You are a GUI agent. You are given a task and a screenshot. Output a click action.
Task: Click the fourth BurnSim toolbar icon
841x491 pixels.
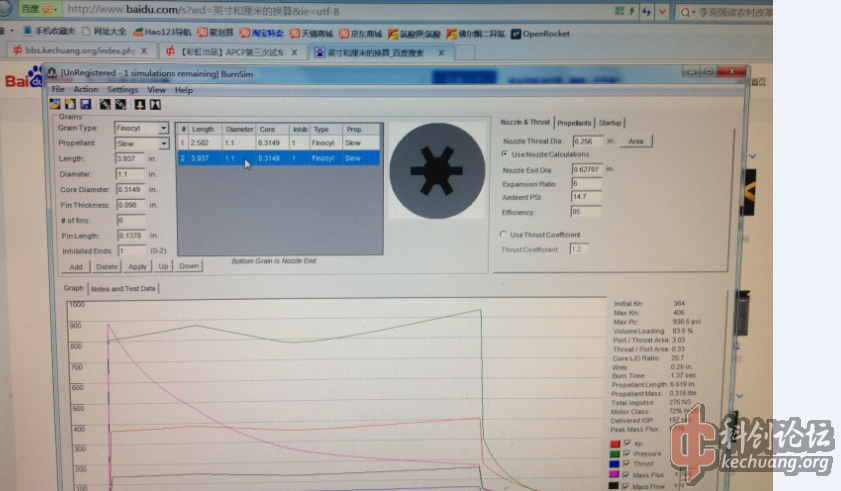[105, 104]
